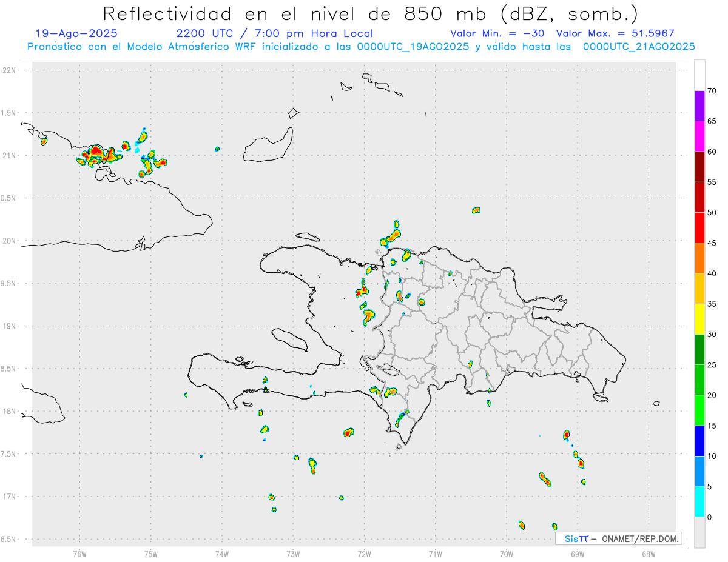Click the '21N' latitude label

[10, 155]
